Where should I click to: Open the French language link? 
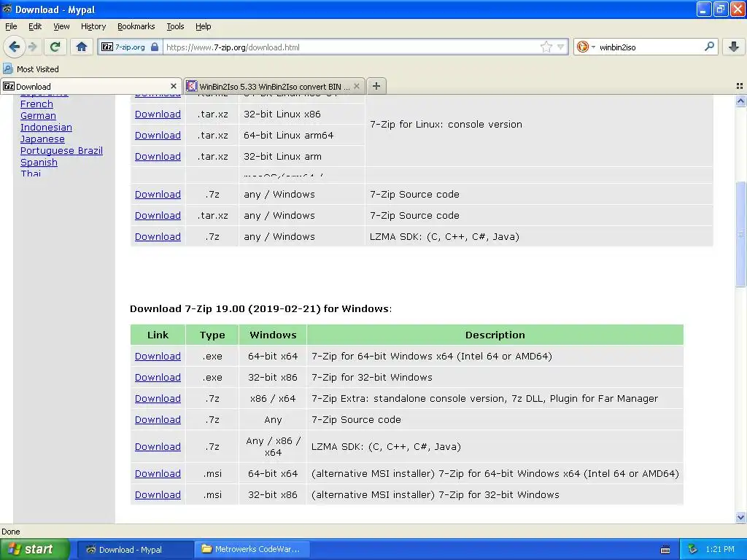36,104
